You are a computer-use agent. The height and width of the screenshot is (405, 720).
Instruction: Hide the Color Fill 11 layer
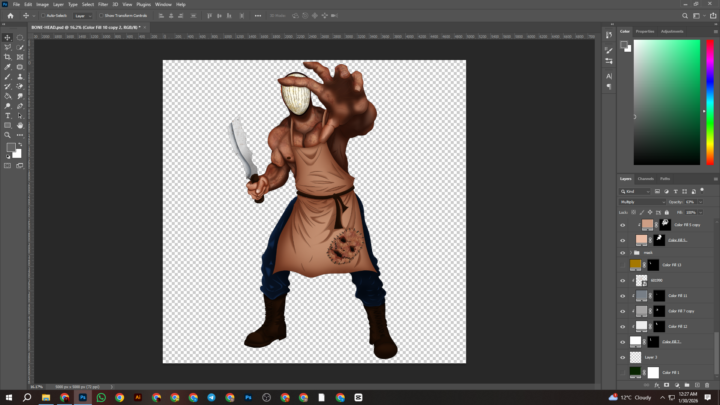(x=623, y=296)
